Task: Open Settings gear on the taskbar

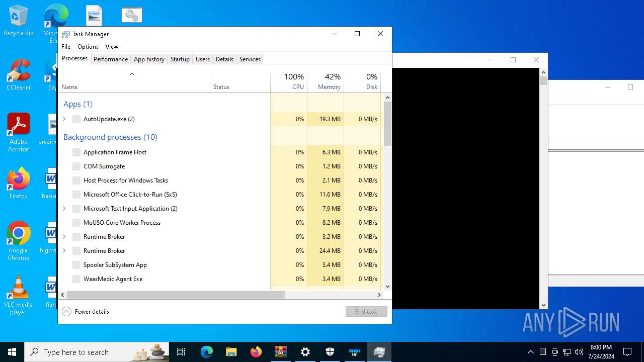Action: coord(305,352)
